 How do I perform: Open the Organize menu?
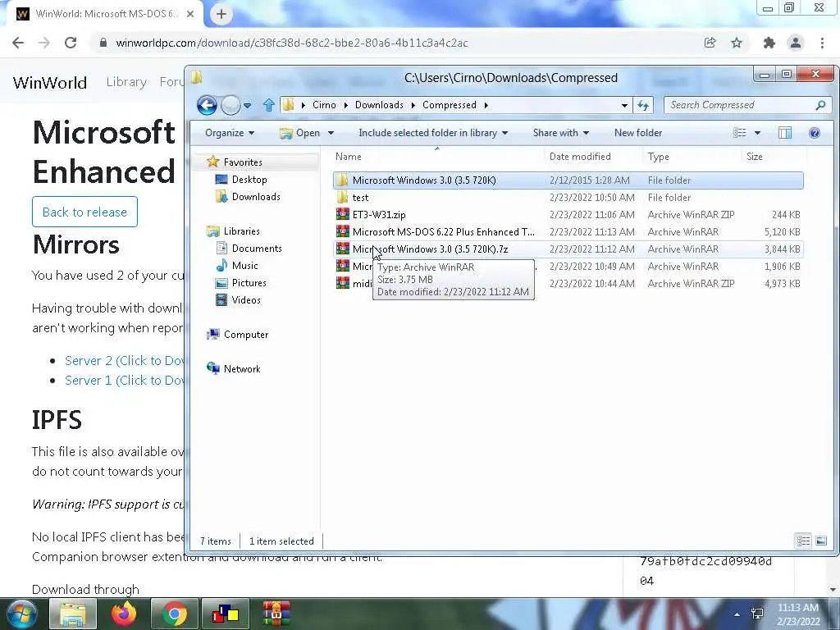click(x=230, y=133)
